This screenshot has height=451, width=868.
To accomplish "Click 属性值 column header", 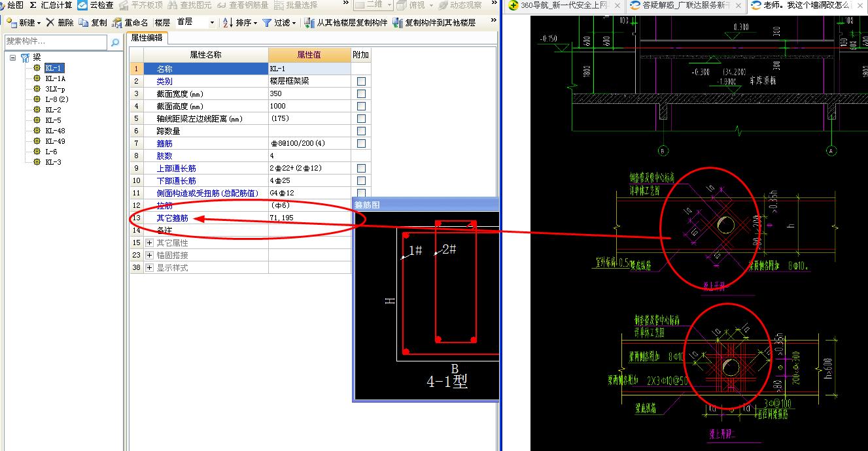I will pyautogui.click(x=309, y=55).
